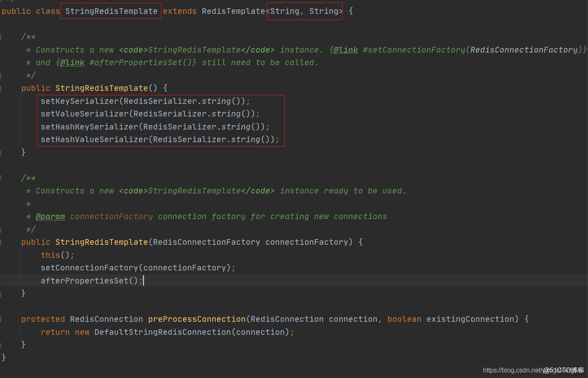Click the setValueSerializer method call
Screen dimensions: 588x378
point(85,114)
